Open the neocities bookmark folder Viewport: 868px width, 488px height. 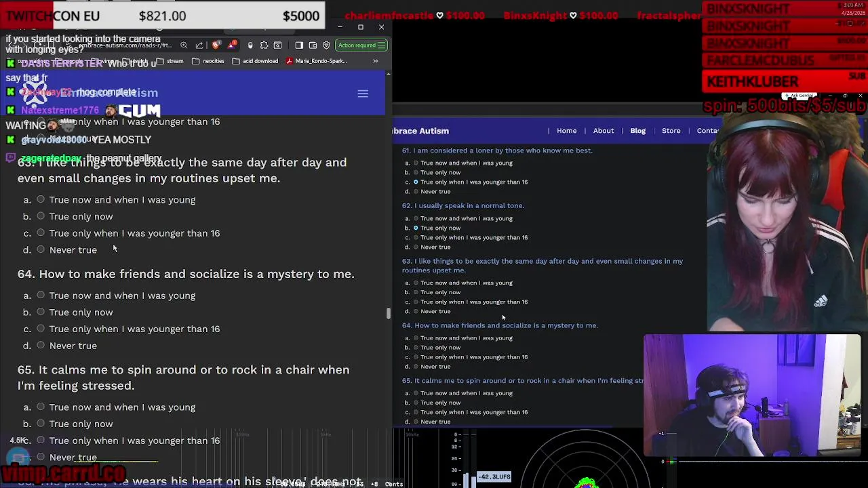pyautogui.click(x=208, y=61)
